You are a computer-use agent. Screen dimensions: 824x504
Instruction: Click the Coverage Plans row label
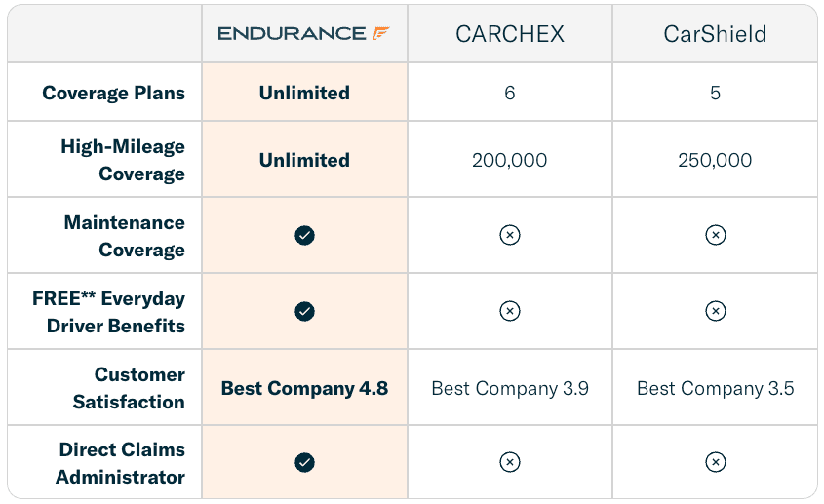coord(113,93)
